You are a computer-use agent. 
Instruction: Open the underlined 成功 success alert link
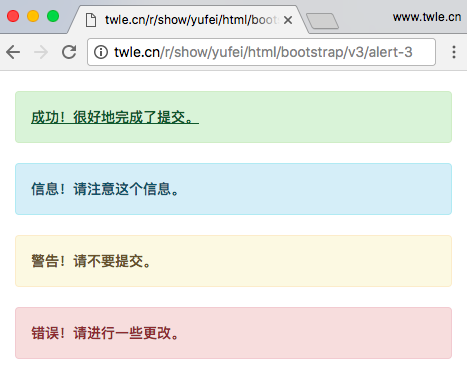pos(115,117)
